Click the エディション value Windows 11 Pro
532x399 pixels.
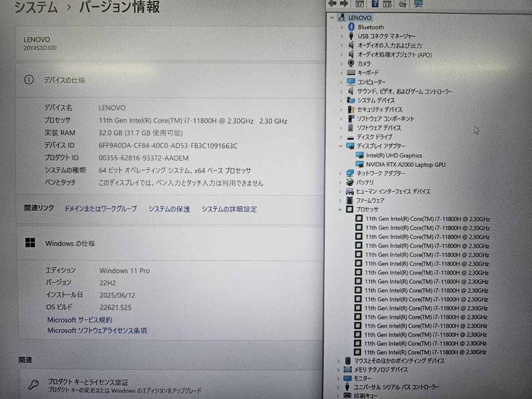125,270
